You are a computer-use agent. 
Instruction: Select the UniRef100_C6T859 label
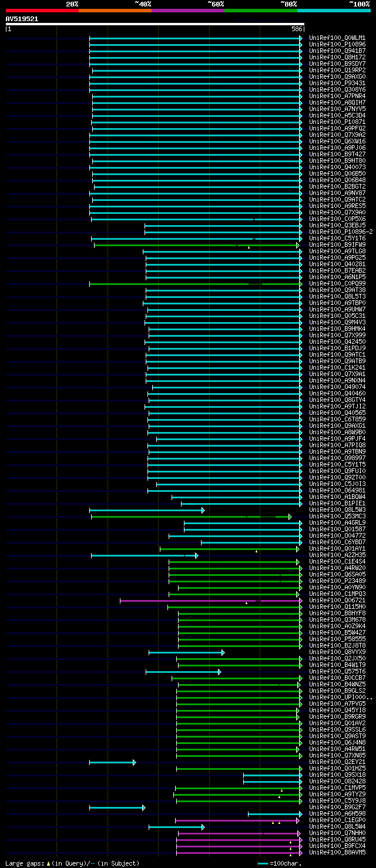pos(337,420)
